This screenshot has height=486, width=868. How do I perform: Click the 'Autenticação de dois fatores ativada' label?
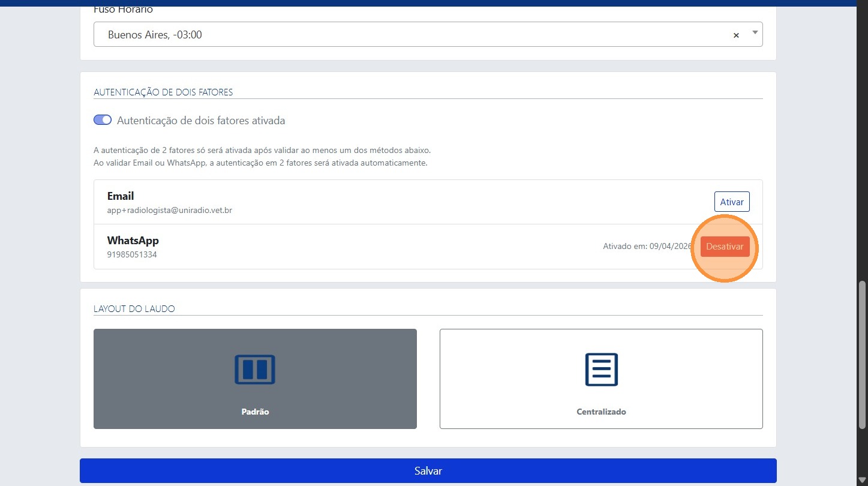click(201, 121)
